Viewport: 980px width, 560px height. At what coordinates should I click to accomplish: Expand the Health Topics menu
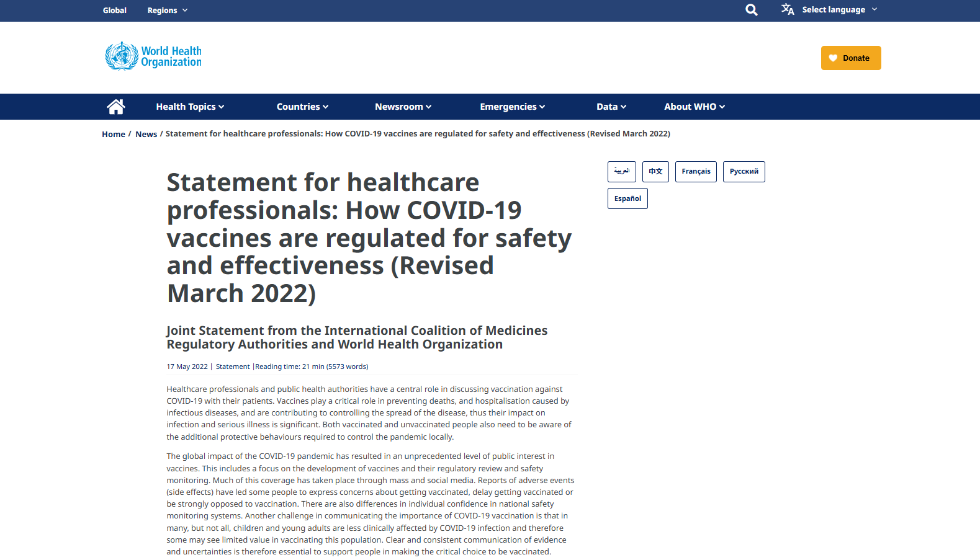190,107
